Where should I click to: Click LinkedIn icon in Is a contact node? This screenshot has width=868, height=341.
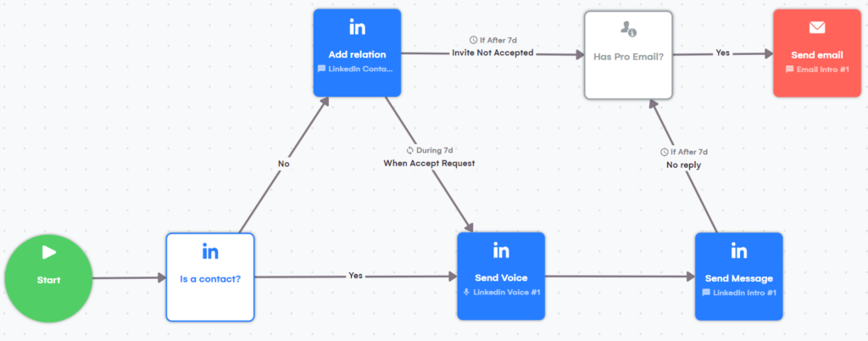(x=210, y=251)
